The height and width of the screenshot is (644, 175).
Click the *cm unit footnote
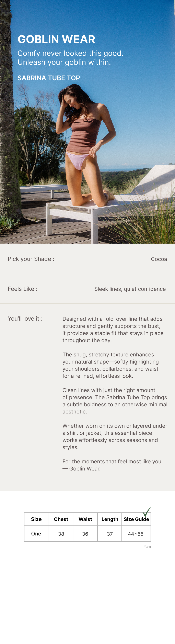147,546
